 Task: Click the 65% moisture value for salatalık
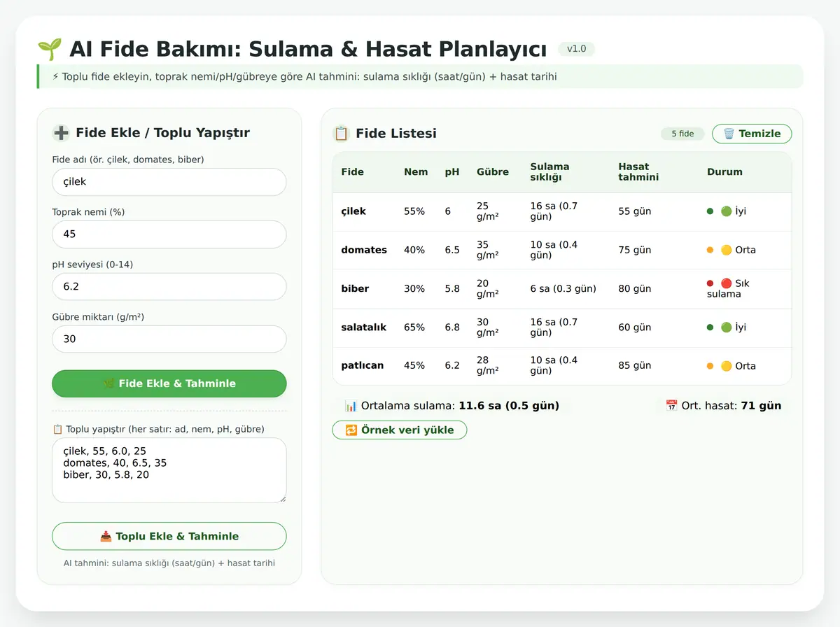(414, 327)
